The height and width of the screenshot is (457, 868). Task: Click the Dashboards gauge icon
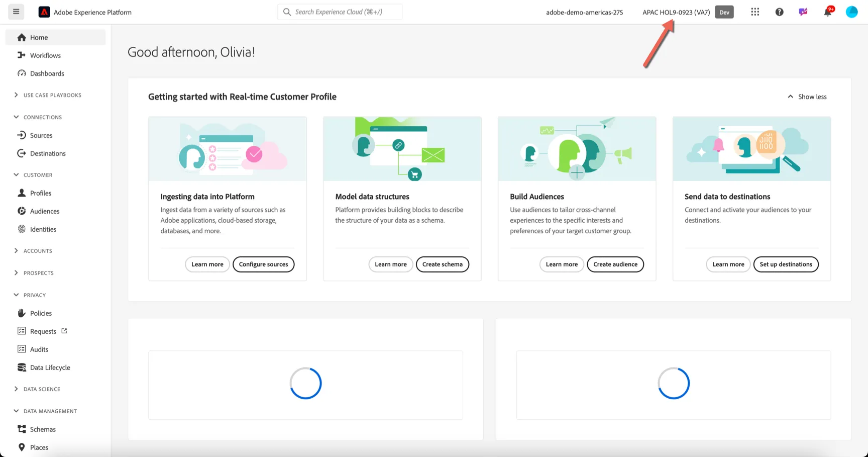[22, 73]
